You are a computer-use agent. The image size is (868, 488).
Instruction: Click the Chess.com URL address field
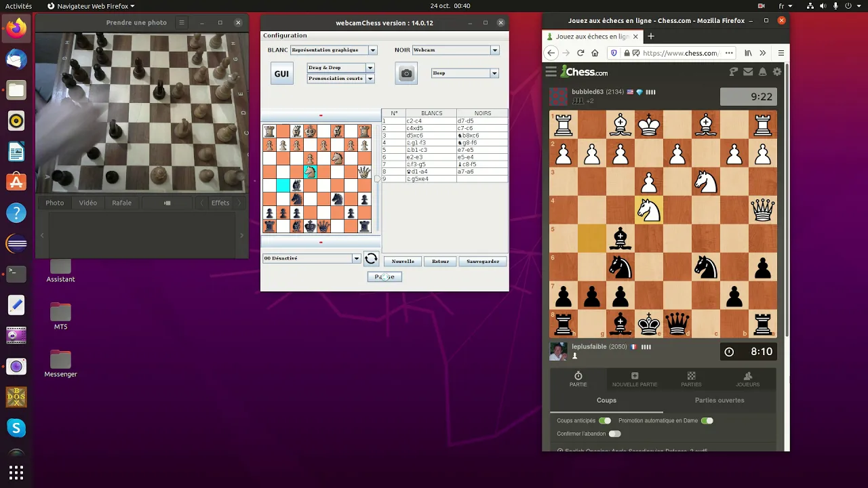(680, 53)
